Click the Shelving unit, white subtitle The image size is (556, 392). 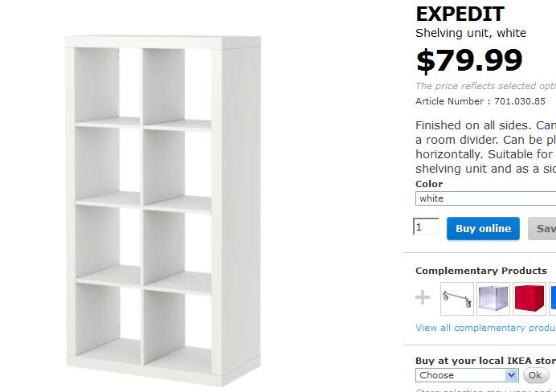click(471, 33)
